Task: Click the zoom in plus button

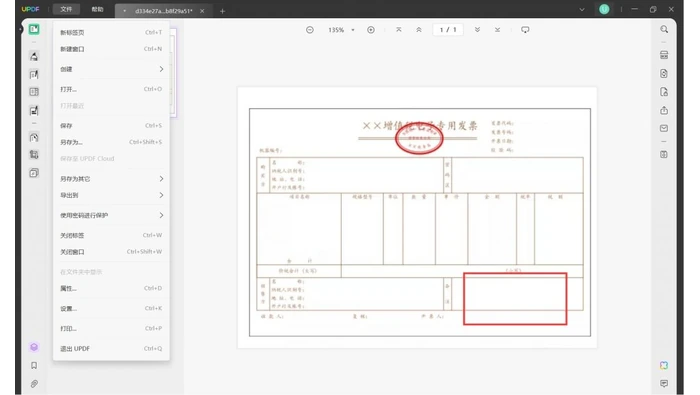Action: (x=371, y=30)
